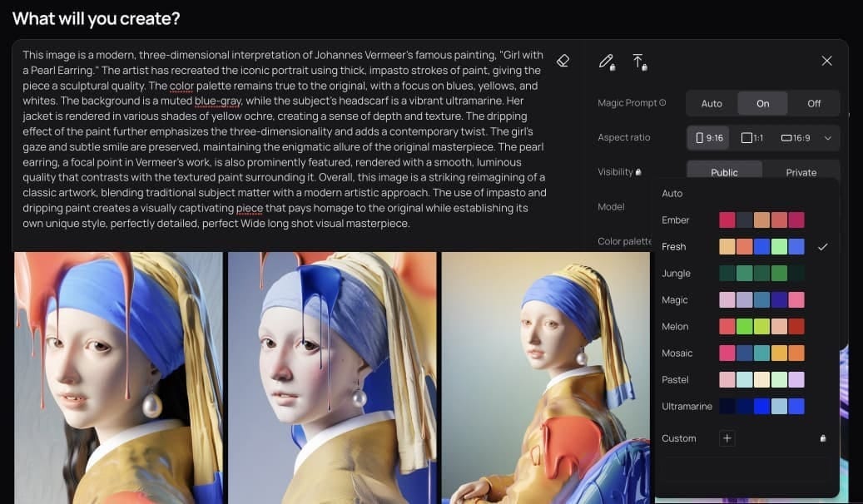Set Magic Prompt to On
The height and width of the screenshot is (504, 863).
(763, 103)
